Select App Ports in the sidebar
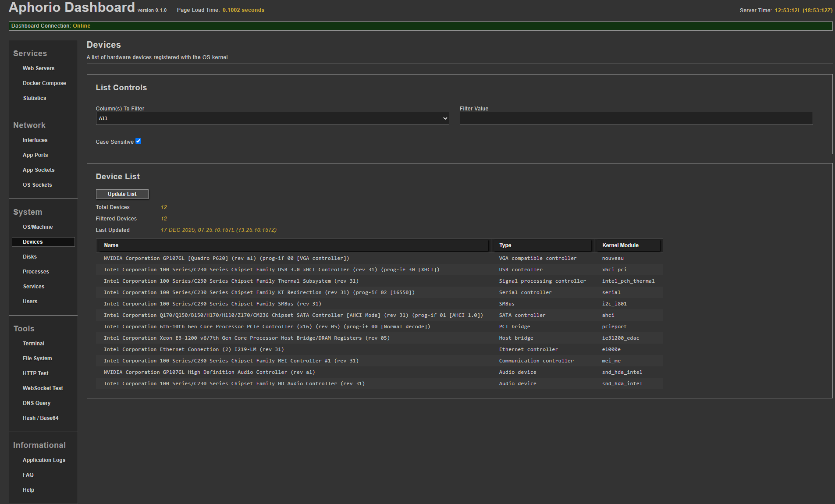Viewport: 835px width, 504px height. click(36, 155)
